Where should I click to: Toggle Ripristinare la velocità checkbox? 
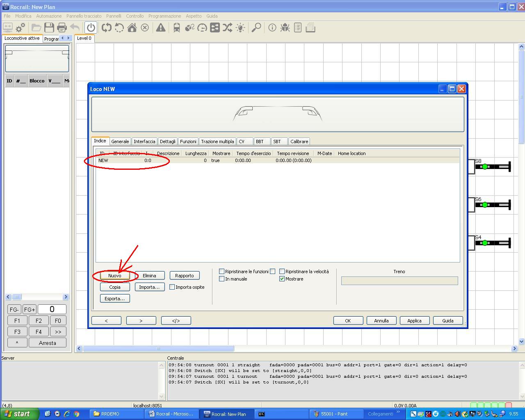282,272
